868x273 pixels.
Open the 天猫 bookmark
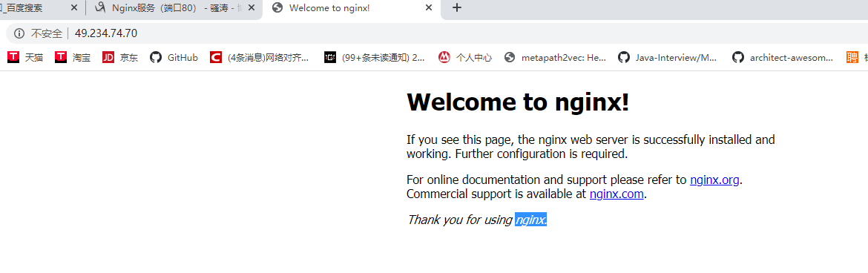click(25, 57)
